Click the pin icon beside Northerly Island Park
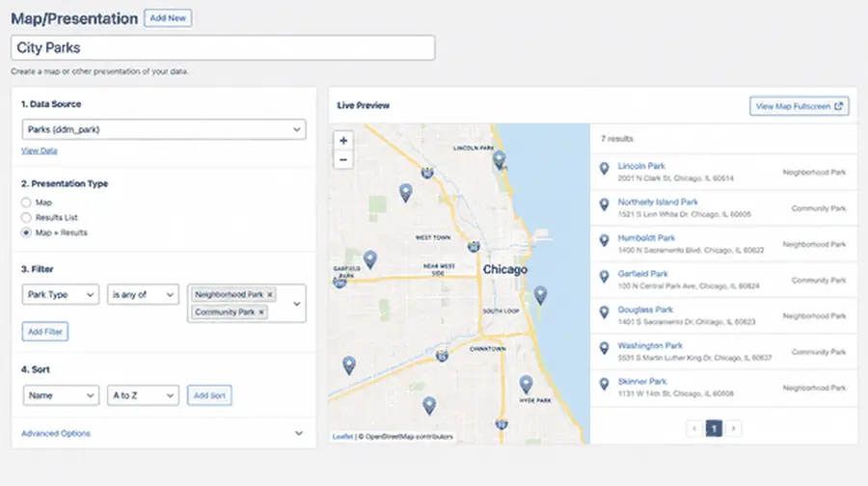Image resolution: width=868 pixels, height=486 pixels. pos(604,204)
